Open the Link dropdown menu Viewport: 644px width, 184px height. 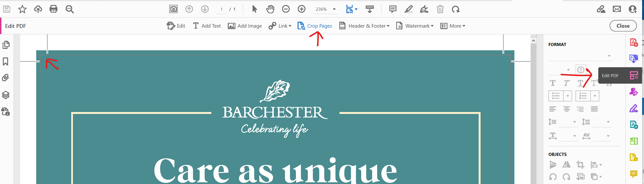pos(280,26)
